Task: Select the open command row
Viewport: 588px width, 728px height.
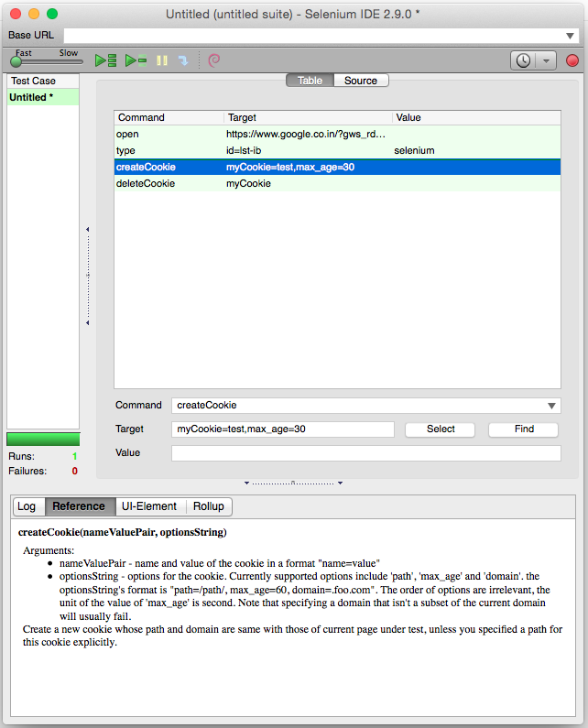Action: [337, 134]
